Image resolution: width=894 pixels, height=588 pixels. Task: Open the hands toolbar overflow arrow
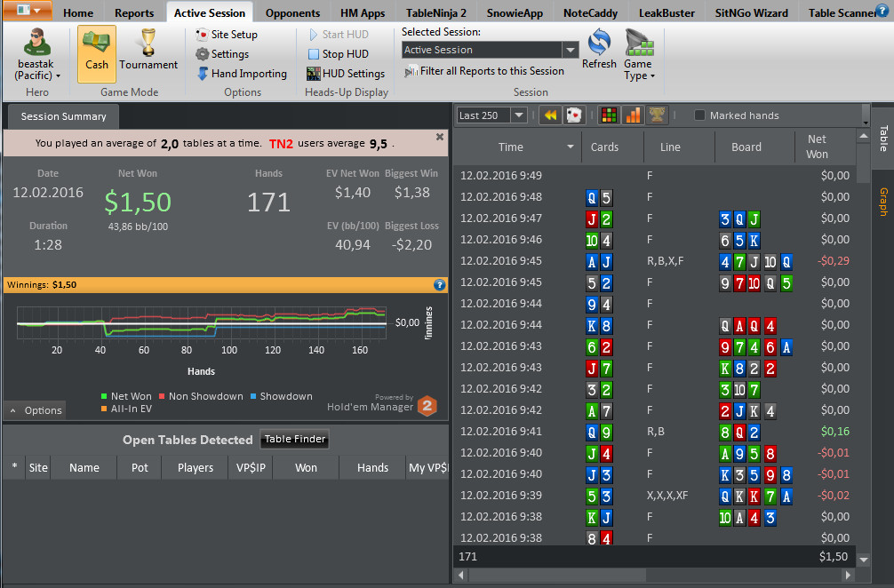(x=866, y=123)
